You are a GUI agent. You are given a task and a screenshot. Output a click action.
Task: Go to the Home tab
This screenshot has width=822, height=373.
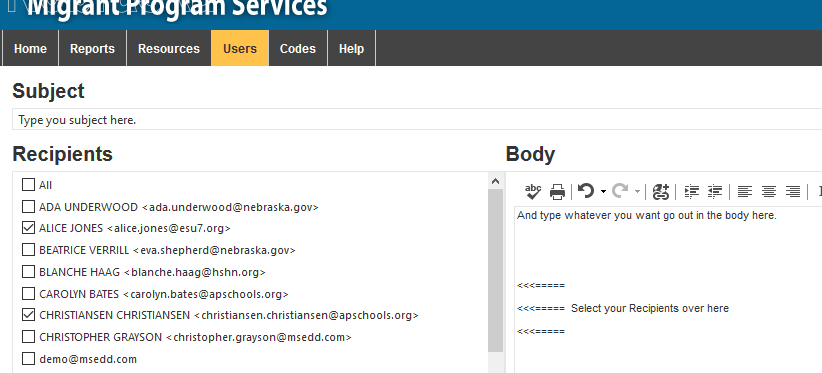[30, 48]
